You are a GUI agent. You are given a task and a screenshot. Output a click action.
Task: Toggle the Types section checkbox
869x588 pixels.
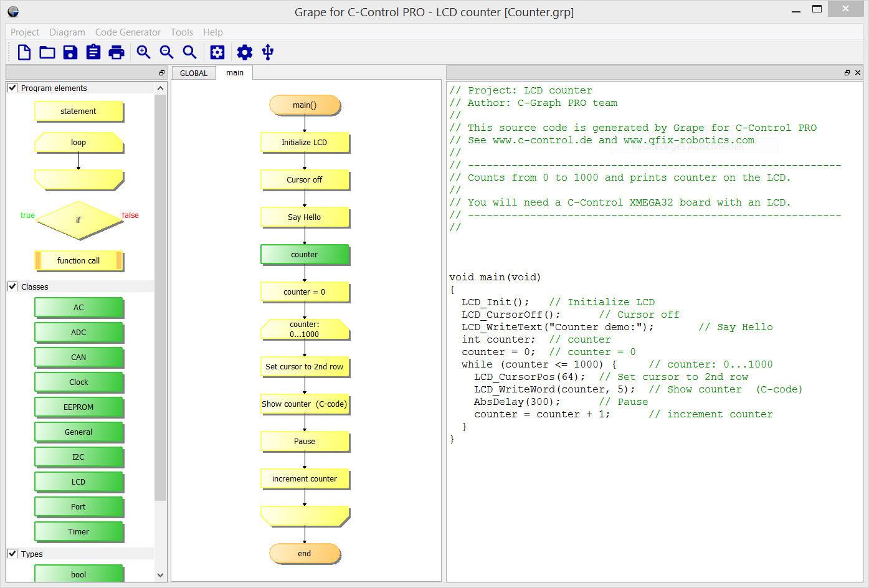click(12, 554)
